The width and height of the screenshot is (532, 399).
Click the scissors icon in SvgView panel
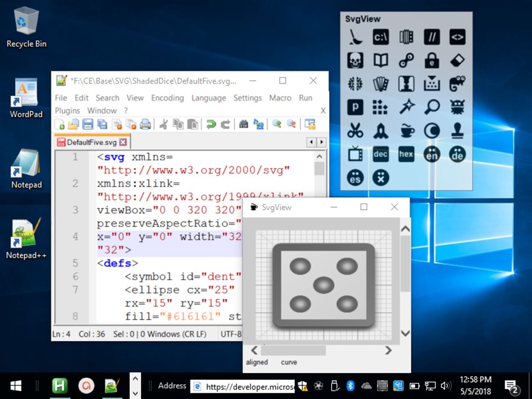click(x=355, y=130)
